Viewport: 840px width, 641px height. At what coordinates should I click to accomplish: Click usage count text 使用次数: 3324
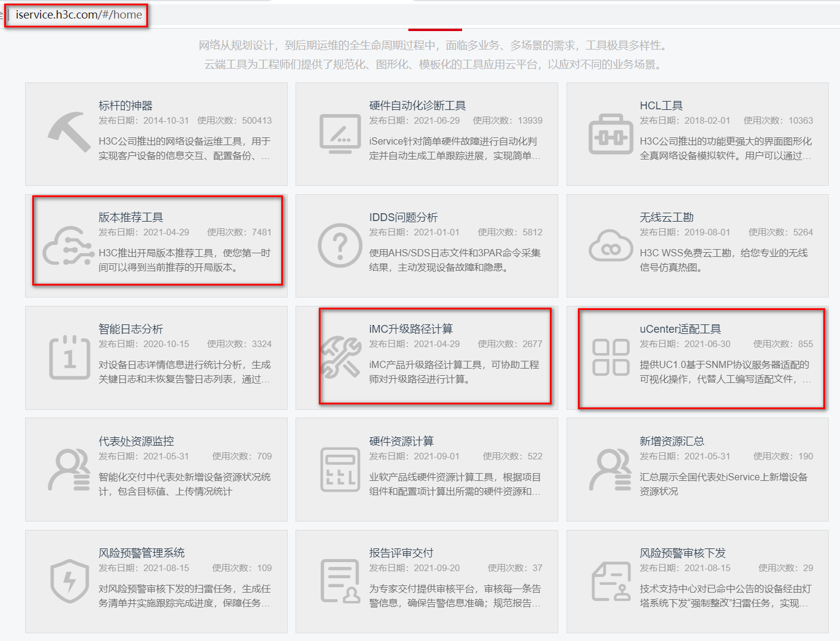pos(239,344)
